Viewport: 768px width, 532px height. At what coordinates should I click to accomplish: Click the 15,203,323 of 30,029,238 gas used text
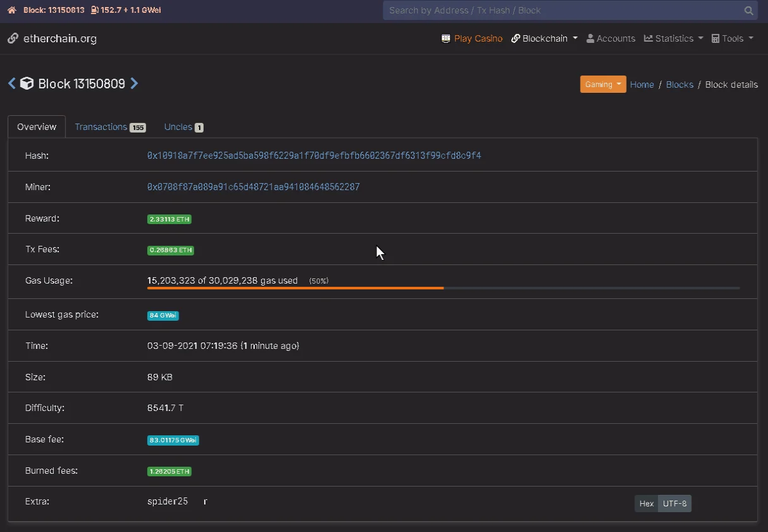(x=222, y=280)
